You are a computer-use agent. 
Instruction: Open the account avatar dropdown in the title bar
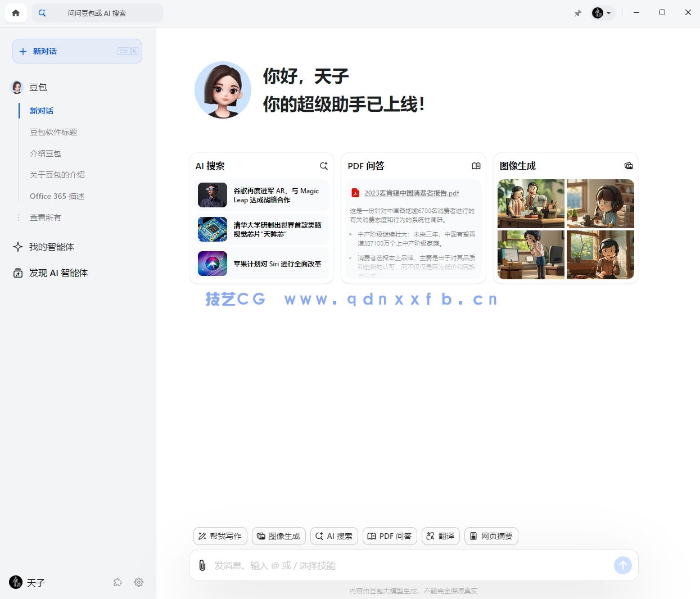602,12
